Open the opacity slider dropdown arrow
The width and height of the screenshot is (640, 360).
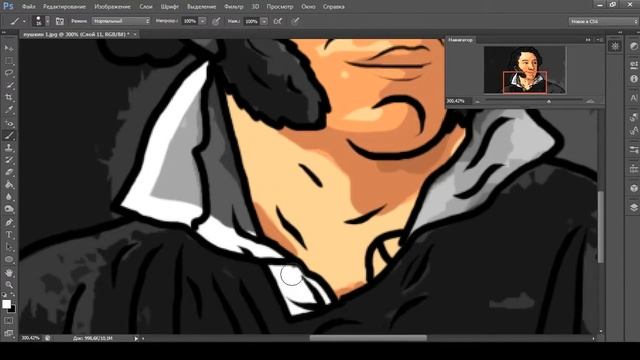point(202,21)
